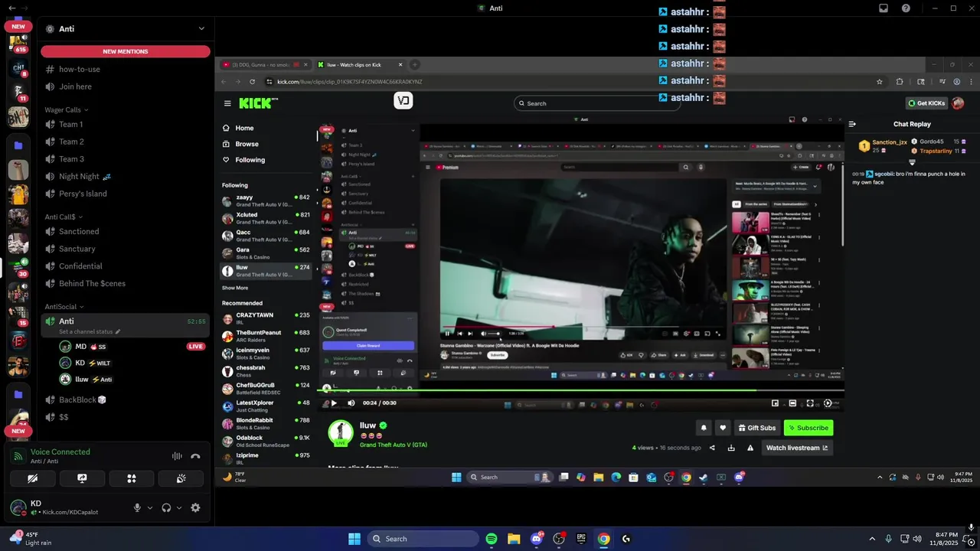This screenshot has height=551, width=980.
Task: Share the clip icon
Action: pos(712,448)
